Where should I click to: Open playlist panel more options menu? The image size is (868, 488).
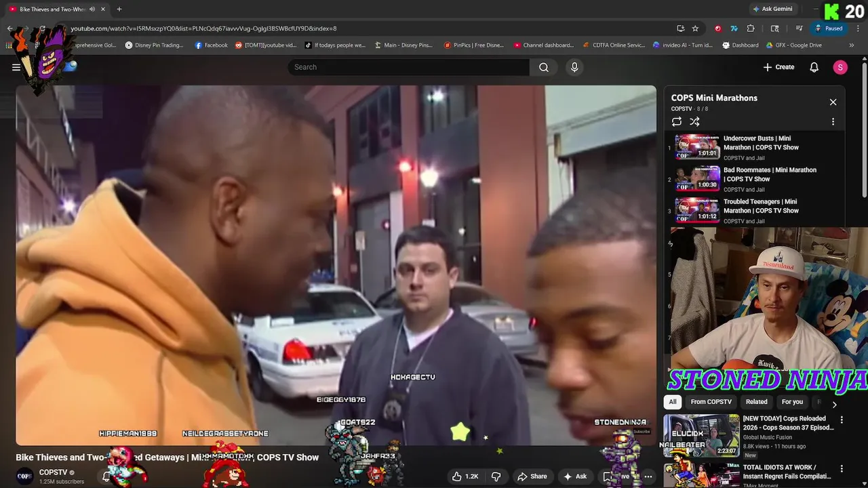(x=833, y=122)
